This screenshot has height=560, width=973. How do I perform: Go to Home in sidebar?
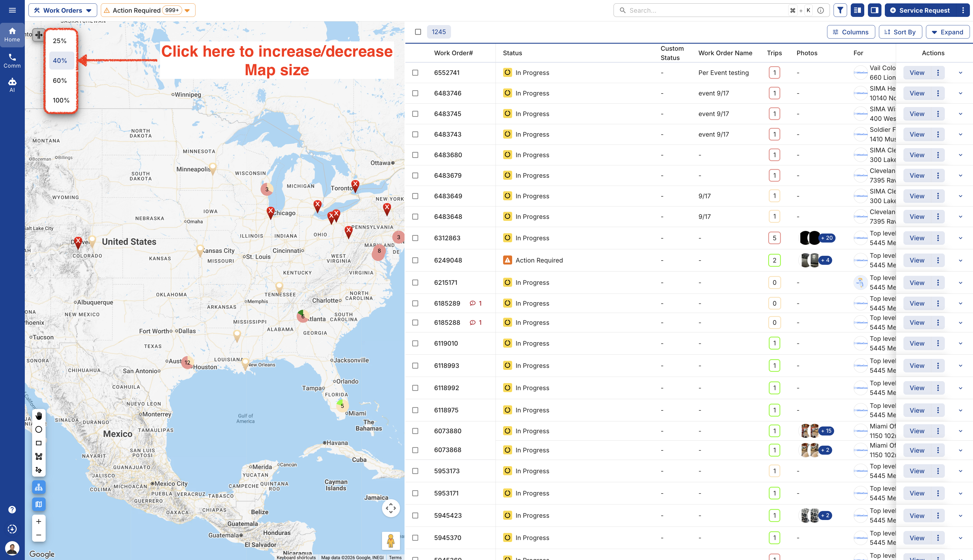click(12, 35)
